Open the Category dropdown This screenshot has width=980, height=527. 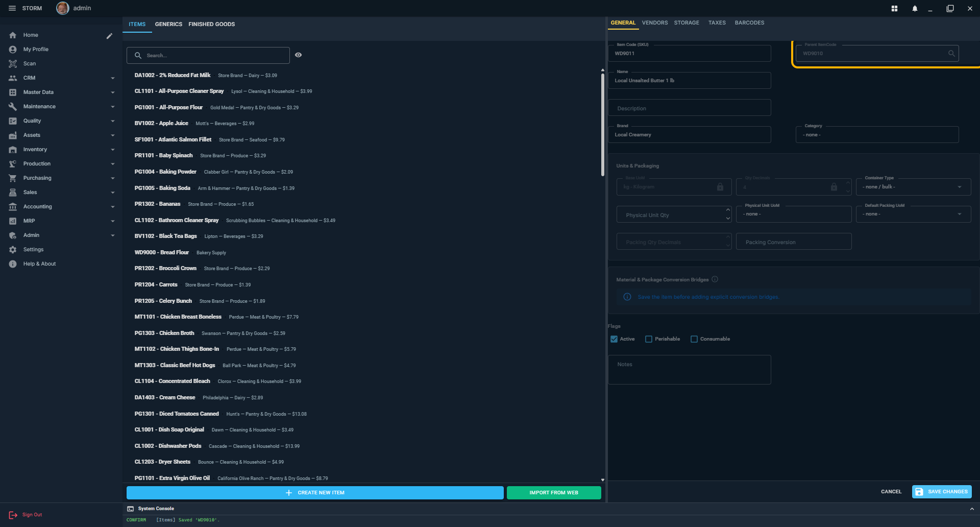point(877,135)
